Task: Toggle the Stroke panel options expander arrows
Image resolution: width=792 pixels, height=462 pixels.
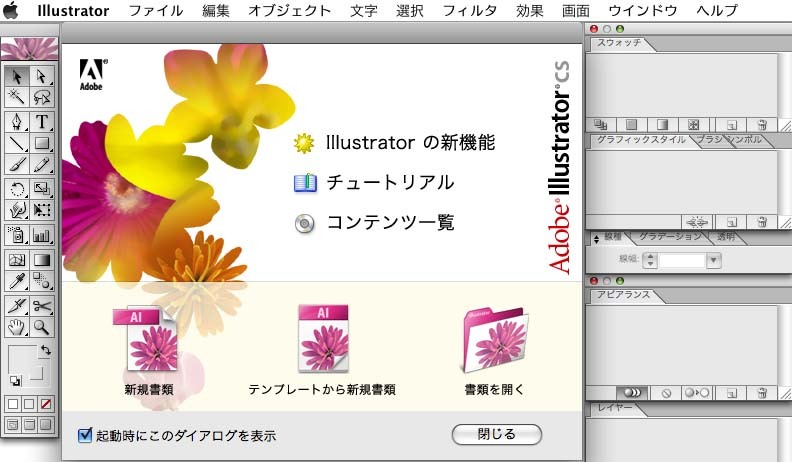Action: pyautogui.click(x=597, y=239)
